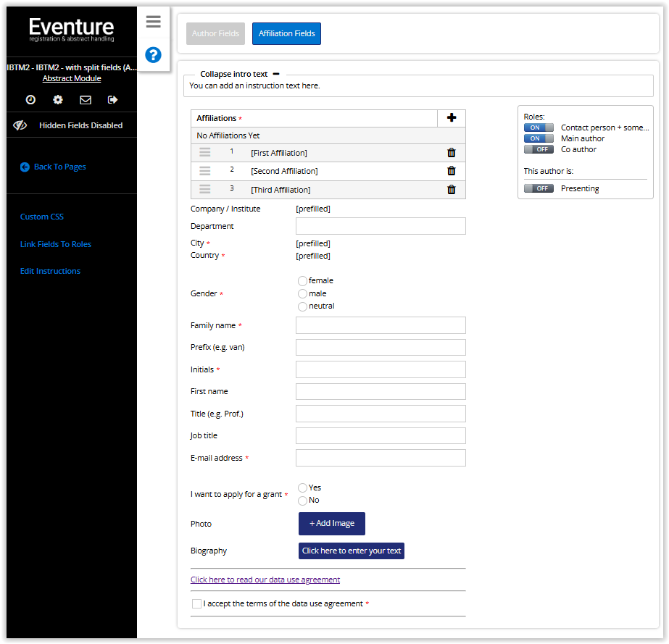Click the blue help question mark icon

pyautogui.click(x=153, y=55)
